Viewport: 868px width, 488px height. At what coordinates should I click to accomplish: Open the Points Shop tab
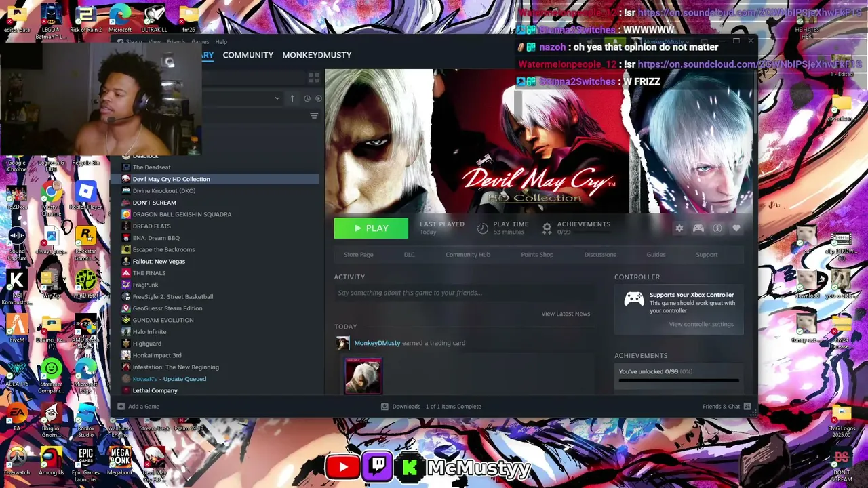pos(537,255)
